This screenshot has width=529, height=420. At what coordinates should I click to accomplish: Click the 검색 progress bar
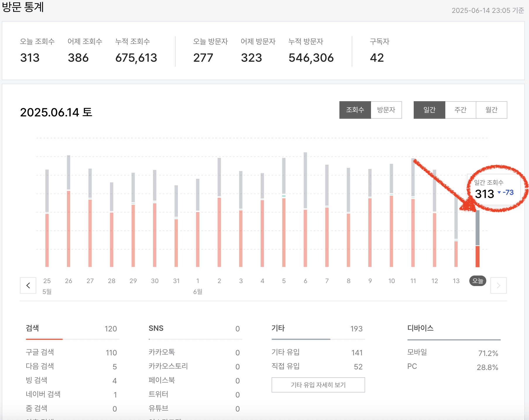pyautogui.click(x=72, y=339)
